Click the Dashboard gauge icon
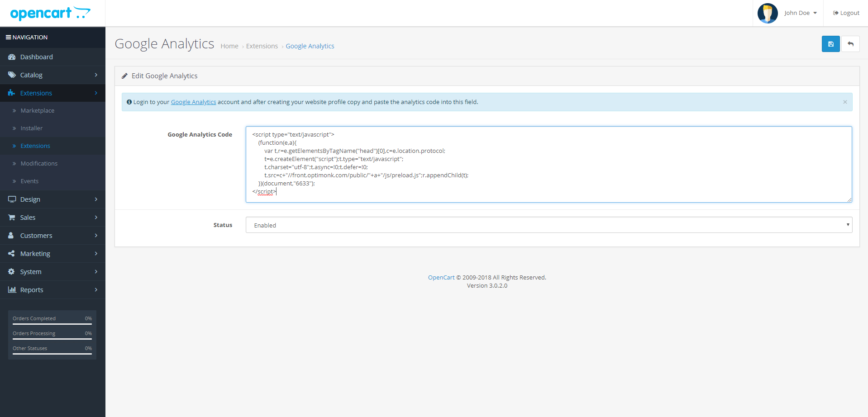Screen dimensions: 868x417 [12, 57]
